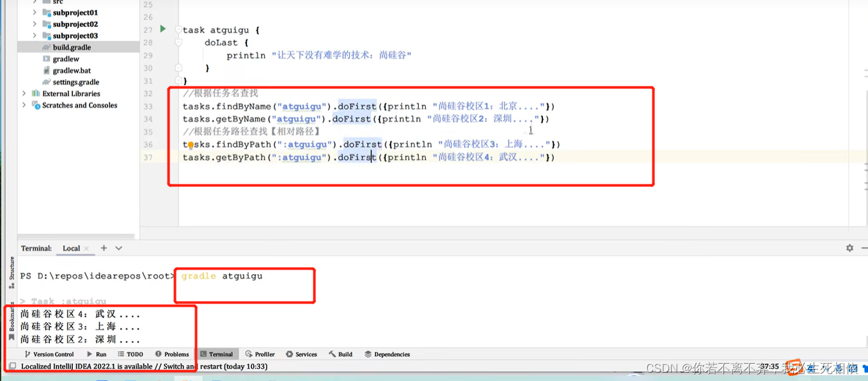Click the subproject02 folder icon
This screenshot has width=868, height=381.
point(47,24)
